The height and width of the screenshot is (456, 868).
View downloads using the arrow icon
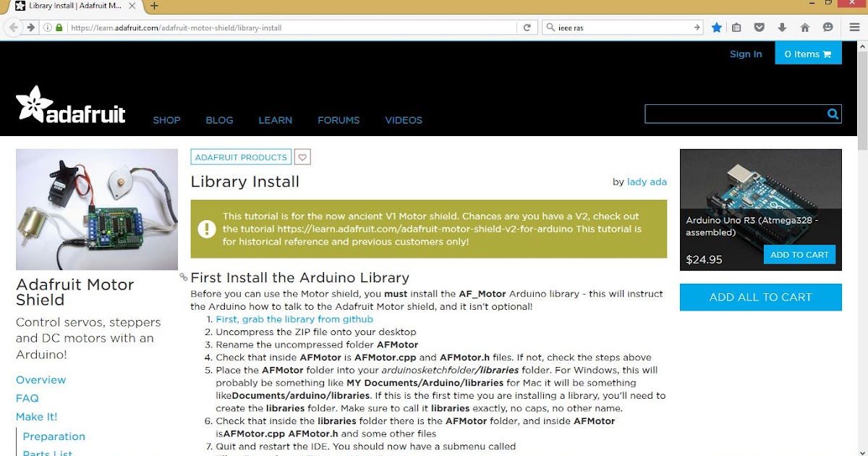(x=782, y=27)
